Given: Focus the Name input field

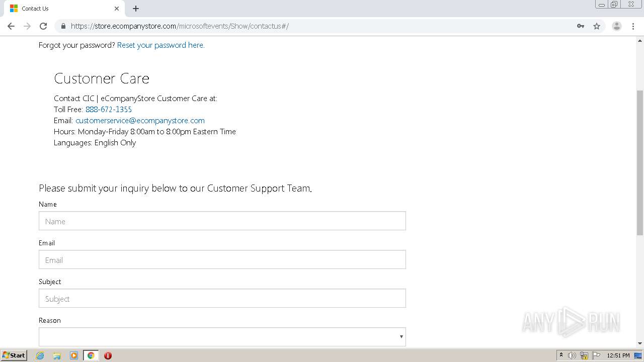Looking at the screenshot, I should click(x=222, y=221).
